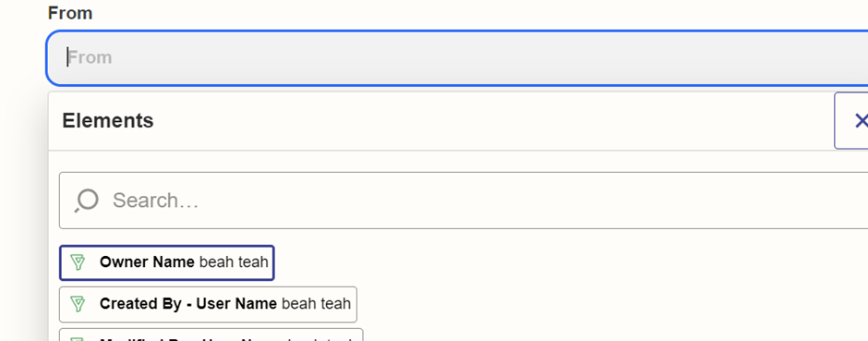Image resolution: width=868 pixels, height=341 pixels.
Task: Select the Owner Name element
Action: (x=166, y=263)
